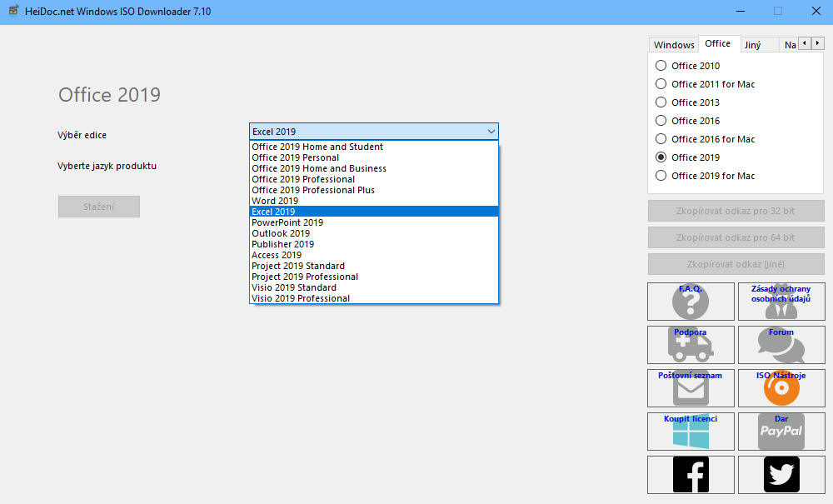The width and height of the screenshot is (833, 504).
Task: Close the ISO Downloader window
Action: coord(816,11)
